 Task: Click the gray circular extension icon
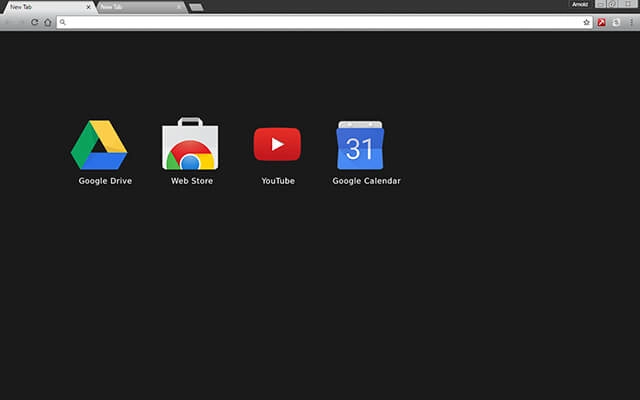pyautogui.click(x=616, y=22)
